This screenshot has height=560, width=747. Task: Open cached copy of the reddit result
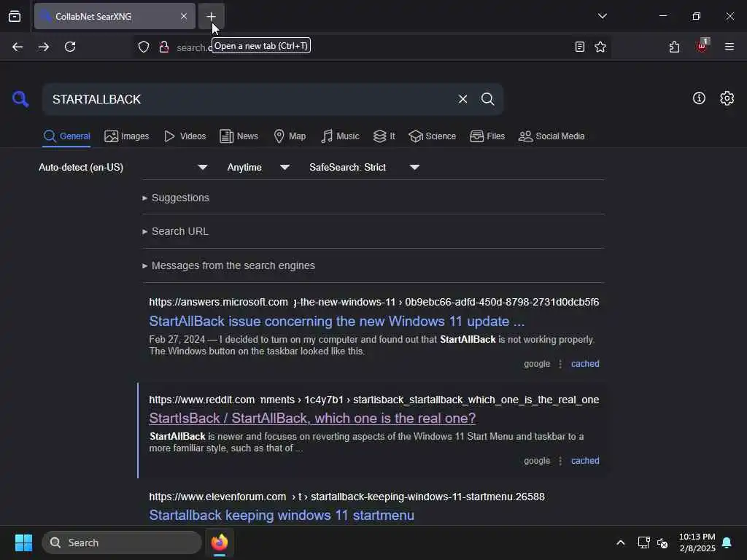click(x=585, y=461)
